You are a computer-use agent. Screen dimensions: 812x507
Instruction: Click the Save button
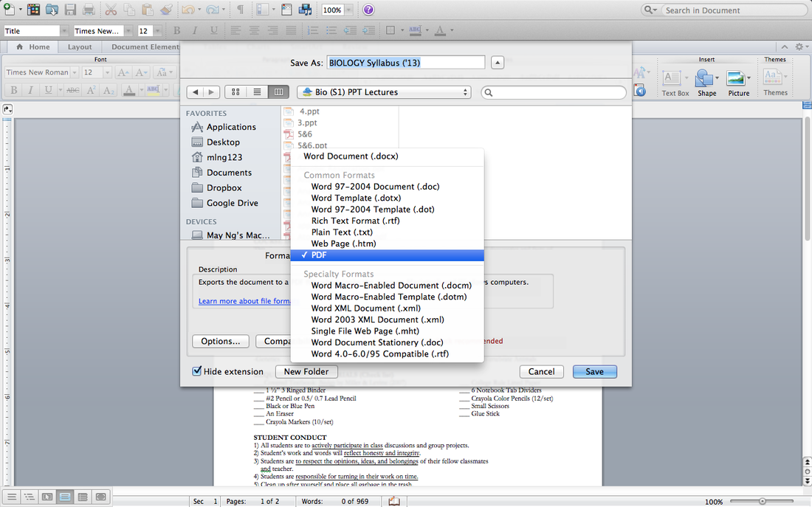tap(594, 372)
